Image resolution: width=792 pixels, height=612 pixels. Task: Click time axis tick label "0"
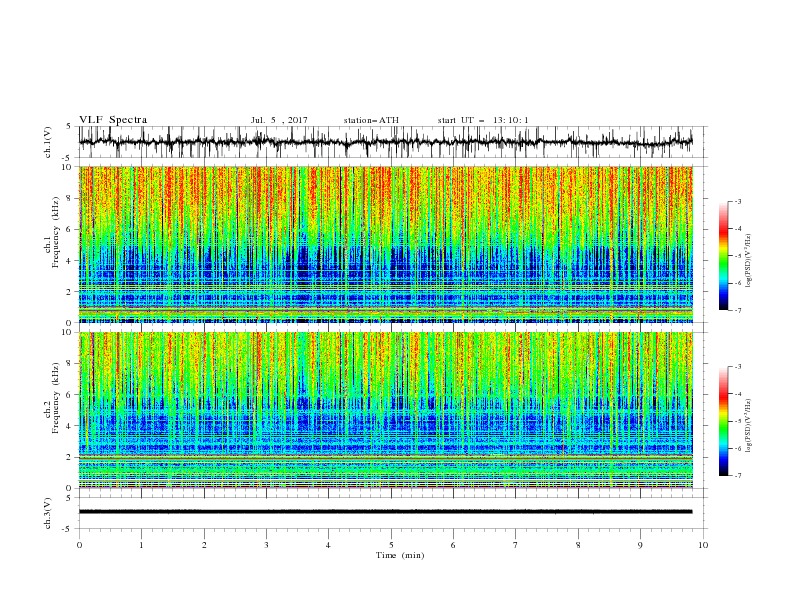click(79, 545)
